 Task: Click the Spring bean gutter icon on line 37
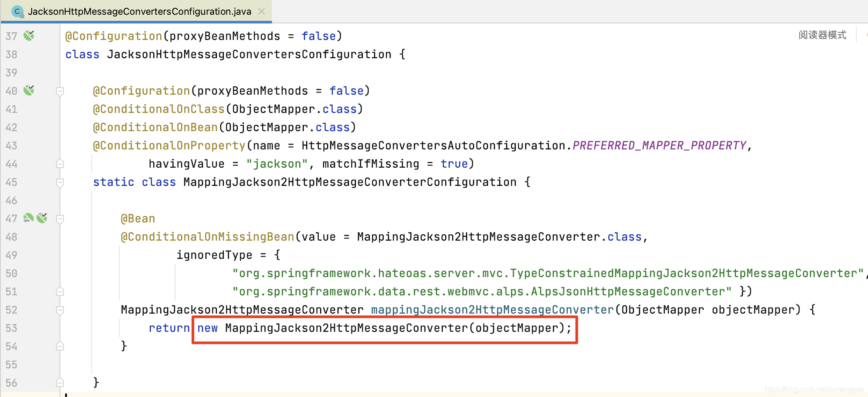point(29,36)
